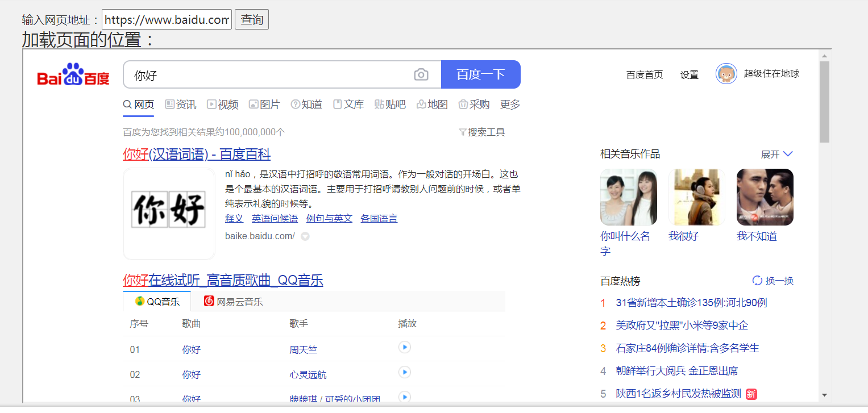Open camera image search icon
The height and width of the screenshot is (413, 868).
tap(421, 74)
